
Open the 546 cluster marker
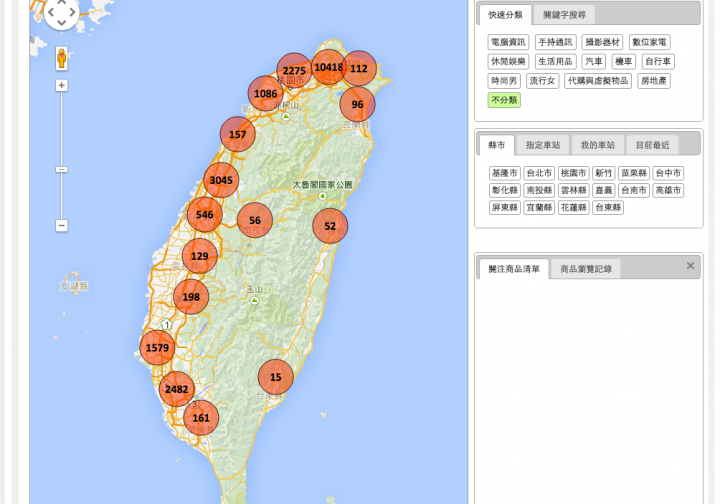205,214
